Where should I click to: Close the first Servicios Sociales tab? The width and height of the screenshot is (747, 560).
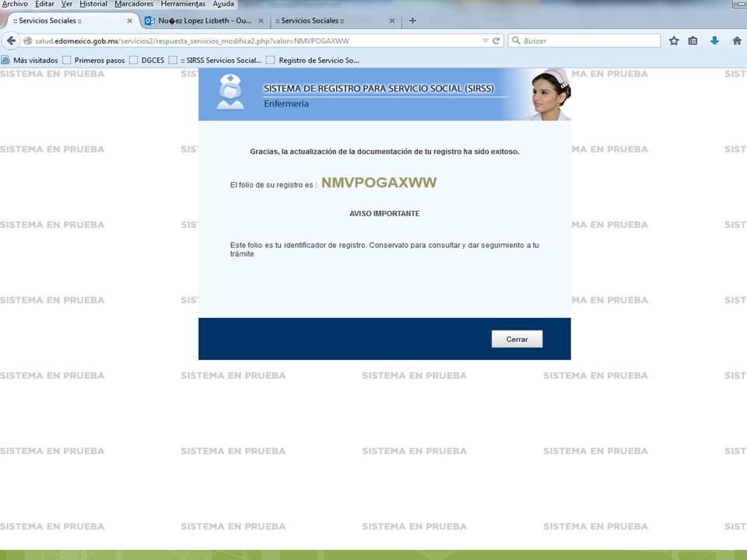(x=129, y=21)
